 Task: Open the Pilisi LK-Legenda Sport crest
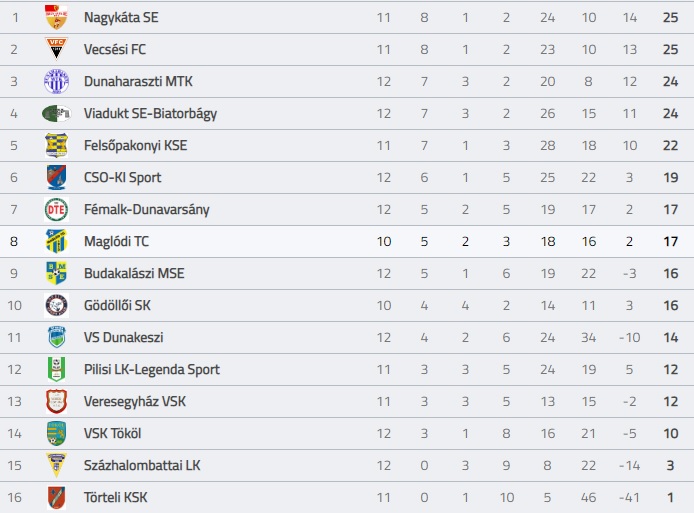pos(56,369)
